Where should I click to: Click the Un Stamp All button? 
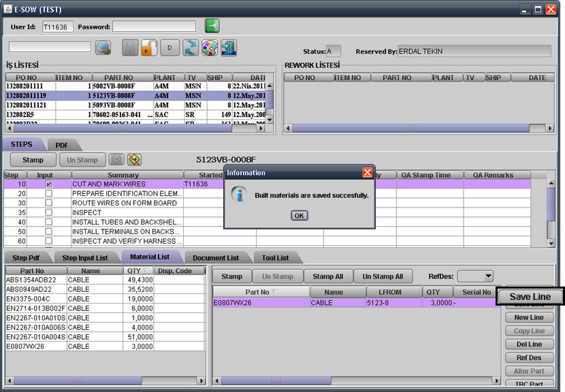pyautogui.click(x=383, y=276)
